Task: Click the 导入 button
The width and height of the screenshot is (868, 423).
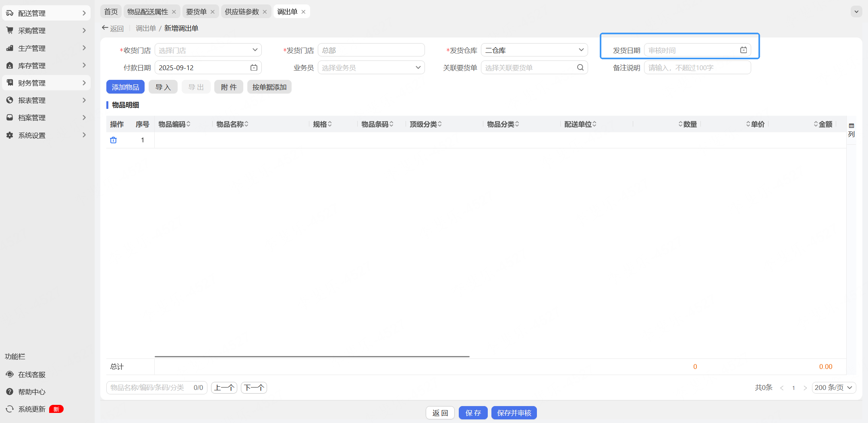Action: [x=163, y=87]
